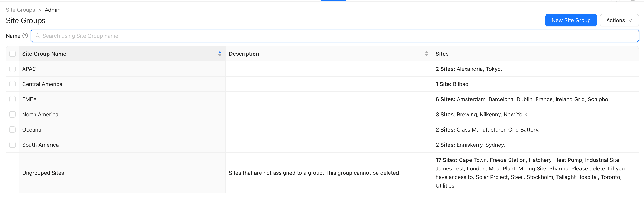Select the checkbox next to South America
644x200 pixels.
(x=12, y=145)
